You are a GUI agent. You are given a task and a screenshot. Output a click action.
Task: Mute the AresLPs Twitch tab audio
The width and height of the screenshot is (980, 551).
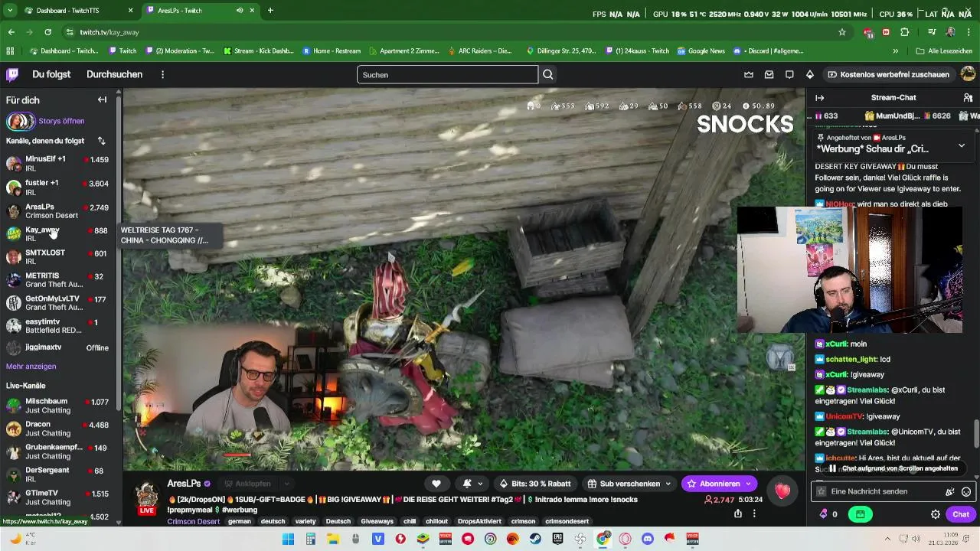point(240,11)
